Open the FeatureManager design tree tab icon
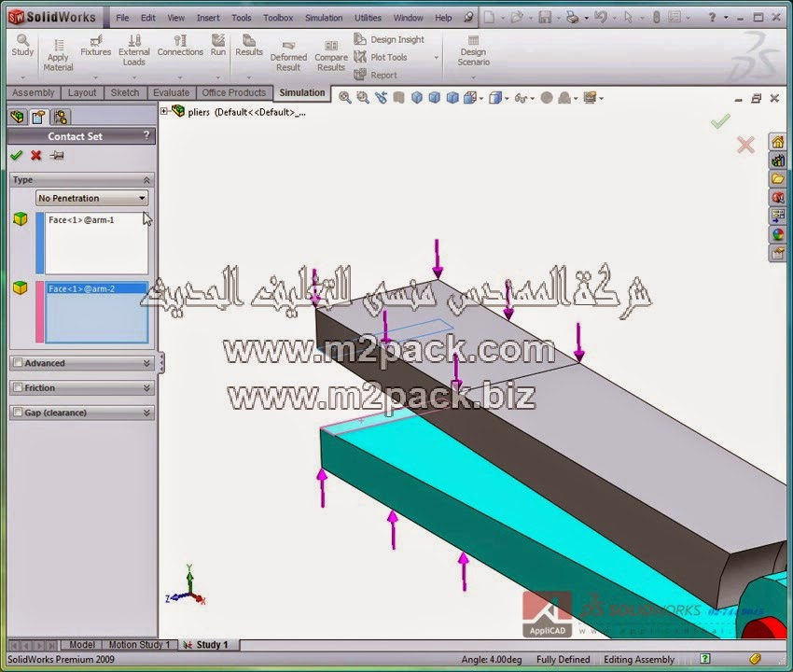Image resolution: width=793 pixels, height=672 pixels. [x=17, y=117]
